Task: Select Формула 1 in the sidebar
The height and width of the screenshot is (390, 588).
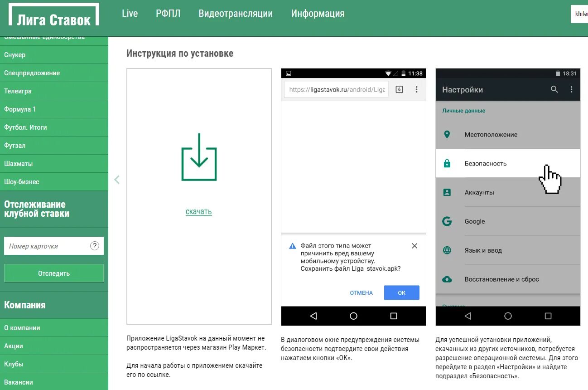Action: (x=54, y=109)
